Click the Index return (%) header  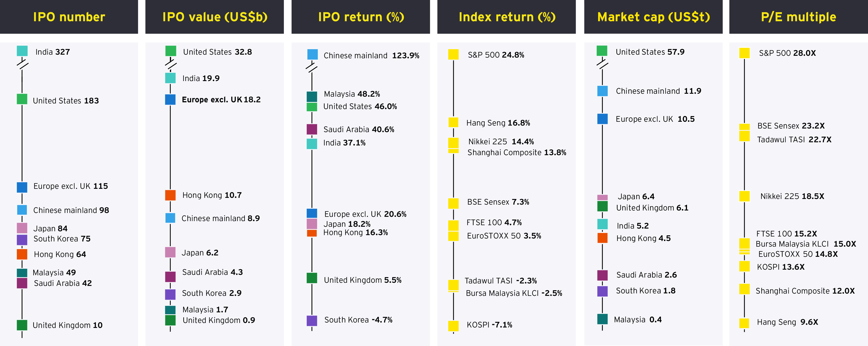click(507, 17)
